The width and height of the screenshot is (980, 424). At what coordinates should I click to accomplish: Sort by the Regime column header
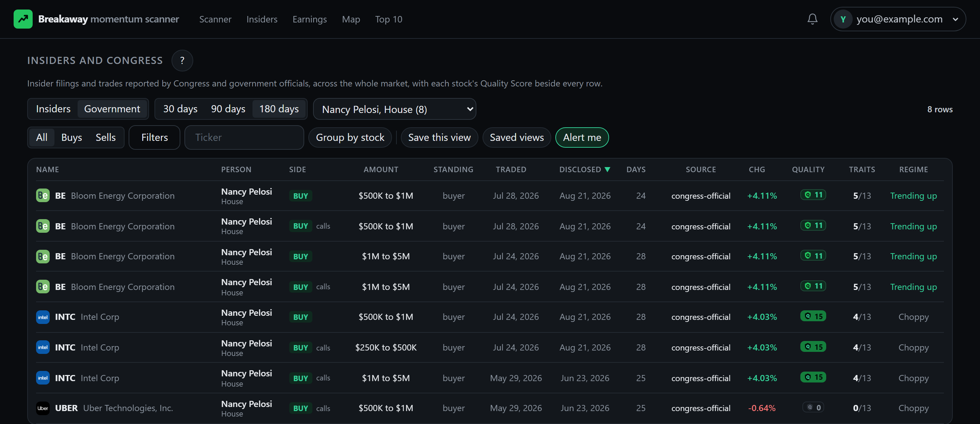pos(913,169)
